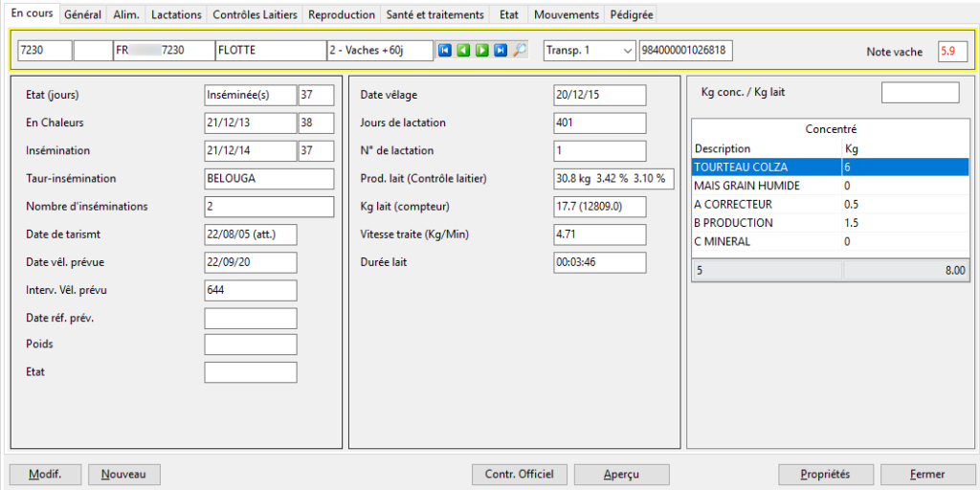Close the window with Fermer button

click(927, 474)
